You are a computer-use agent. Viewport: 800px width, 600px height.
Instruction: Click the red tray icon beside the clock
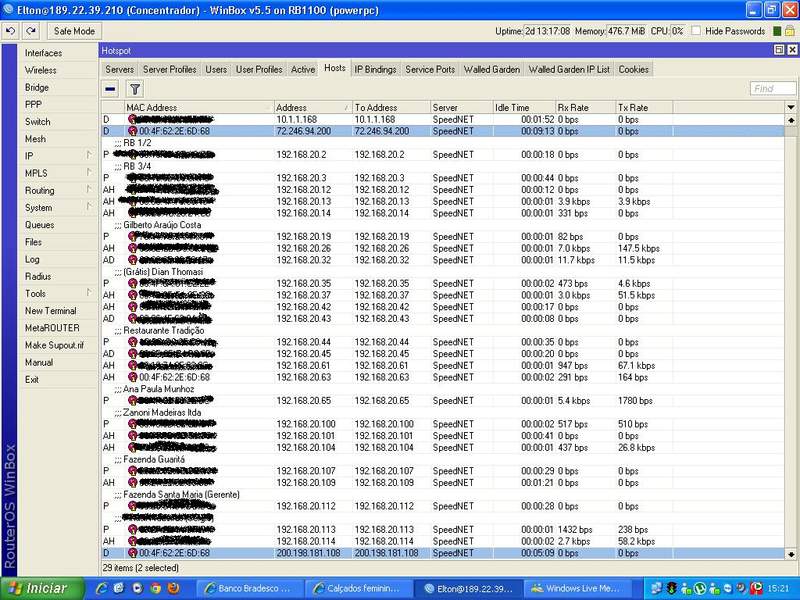[756, 588]
